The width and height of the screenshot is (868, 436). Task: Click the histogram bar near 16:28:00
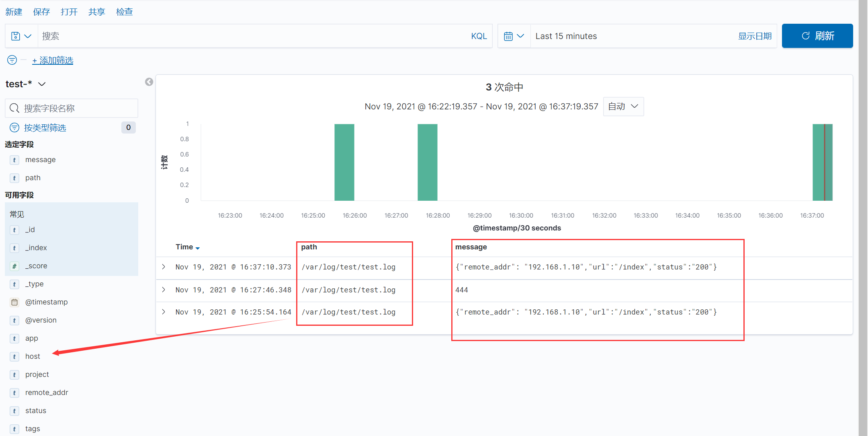point(428,162)
